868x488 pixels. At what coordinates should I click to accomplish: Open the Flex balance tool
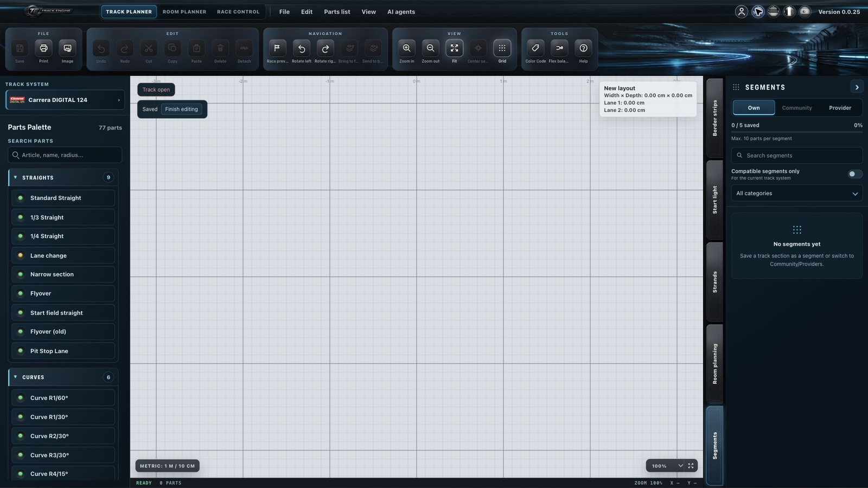[559, 48]
